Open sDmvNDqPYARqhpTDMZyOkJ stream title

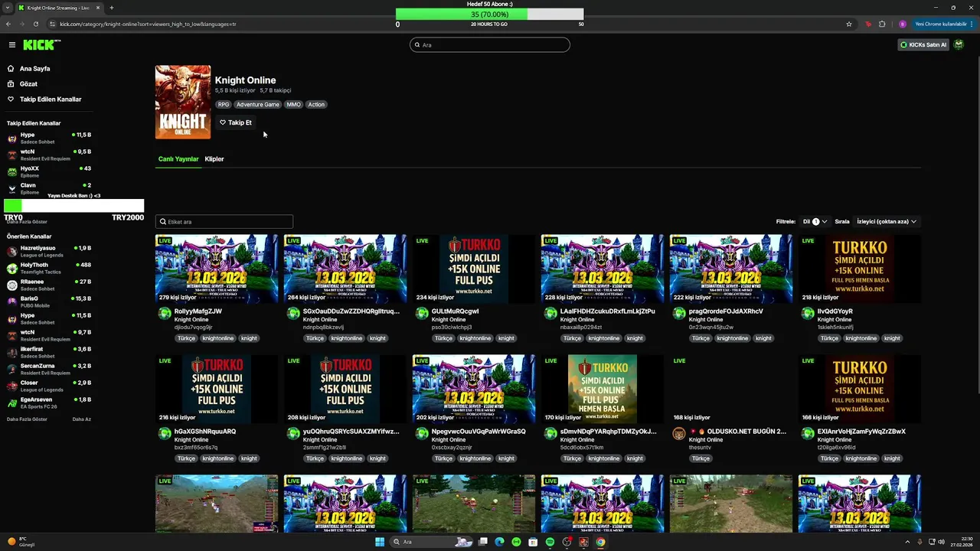tap(609, 432)
